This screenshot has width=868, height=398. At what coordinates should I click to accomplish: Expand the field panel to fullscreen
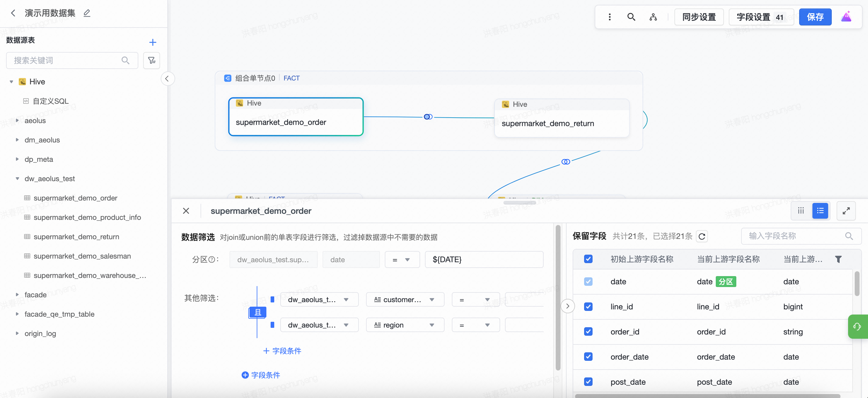[846, 211]
